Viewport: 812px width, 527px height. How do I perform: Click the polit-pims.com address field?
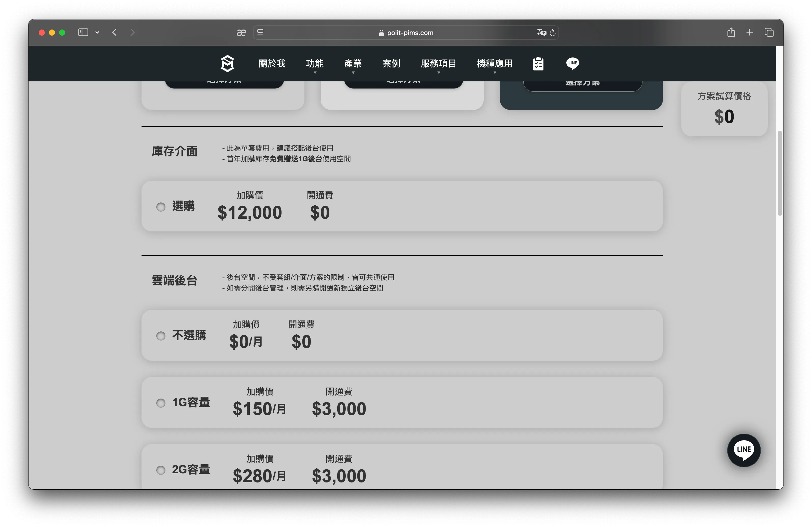point(406,33)
